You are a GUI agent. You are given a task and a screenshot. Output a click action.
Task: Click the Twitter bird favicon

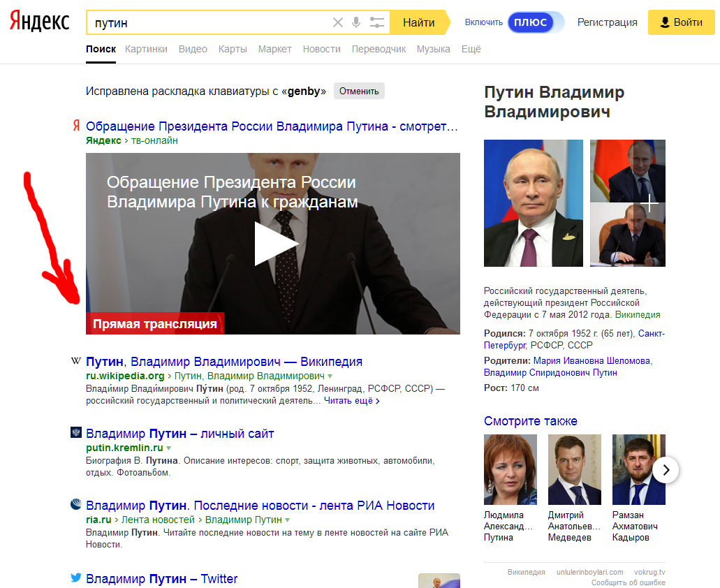pyautogui.click(x=75, y=578)
